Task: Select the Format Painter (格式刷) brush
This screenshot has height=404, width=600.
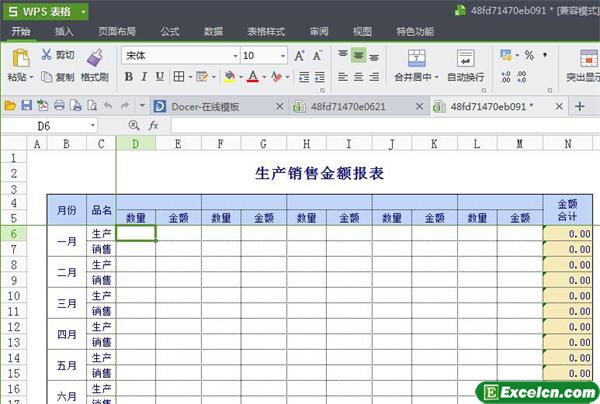Action: (x=95, y=58)
